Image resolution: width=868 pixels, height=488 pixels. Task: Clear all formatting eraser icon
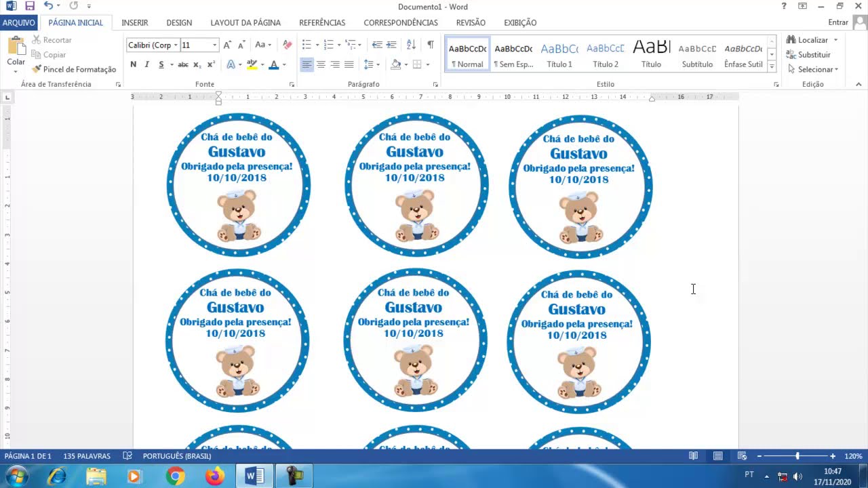click(x=288, y=45)
